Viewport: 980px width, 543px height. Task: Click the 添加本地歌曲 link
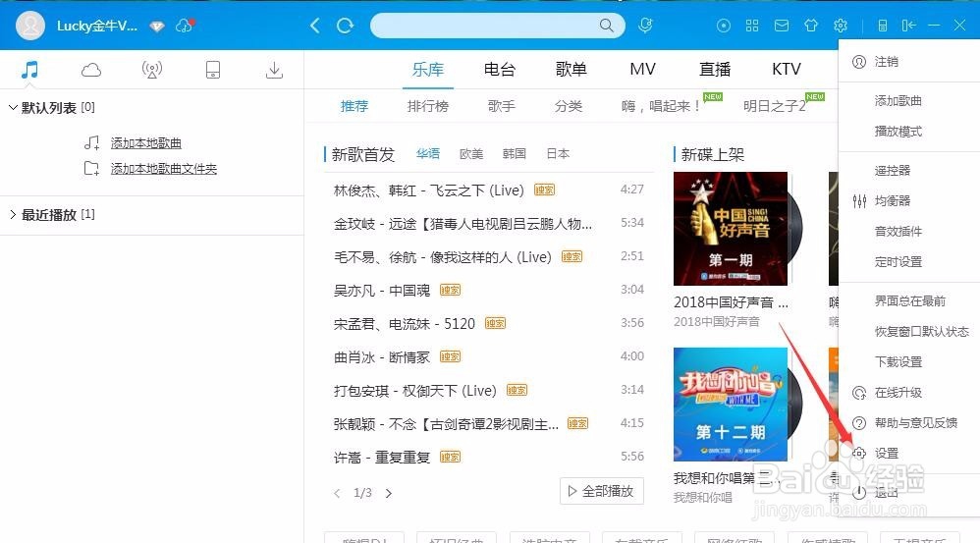(x=146, y=143)
